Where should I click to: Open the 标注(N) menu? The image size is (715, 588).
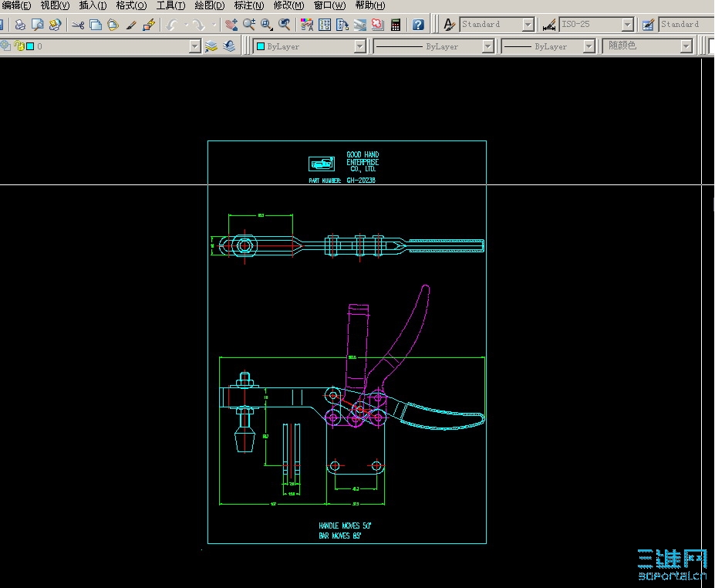pyautogui.click(x=249, y=5)
